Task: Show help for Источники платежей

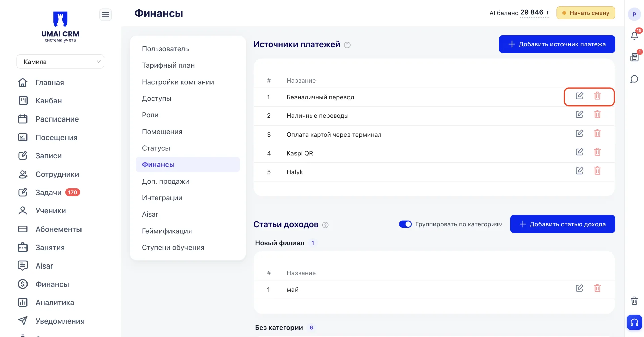Action: [x=347, y=45]
